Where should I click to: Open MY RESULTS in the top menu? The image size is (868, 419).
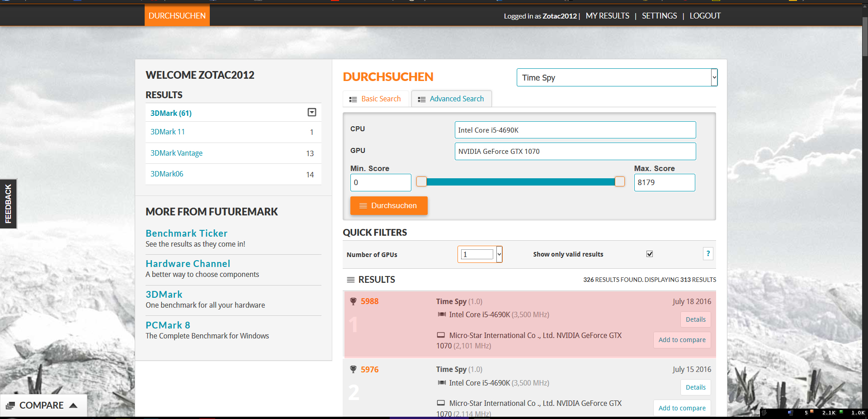click(x=607, y=16)
